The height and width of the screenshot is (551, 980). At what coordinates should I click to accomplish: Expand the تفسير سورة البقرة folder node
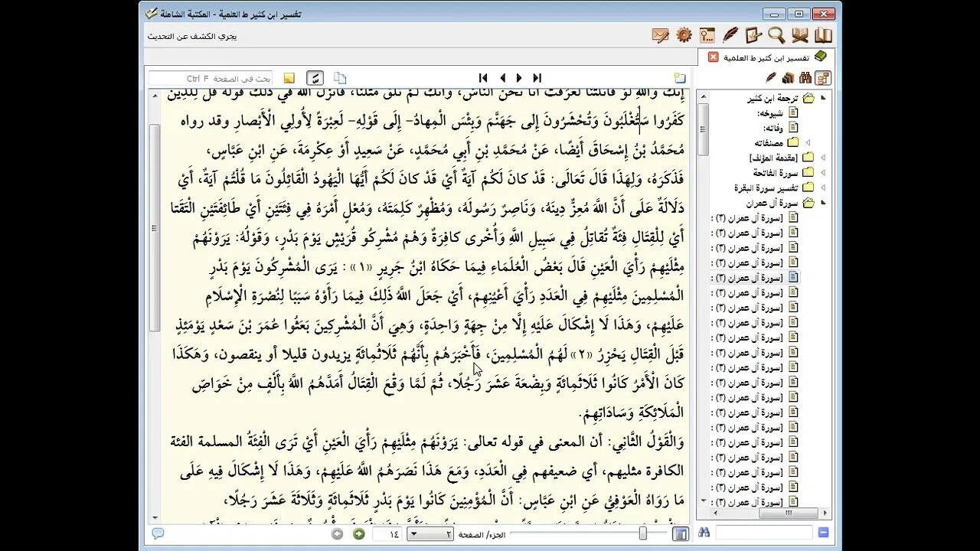point(823,187)
